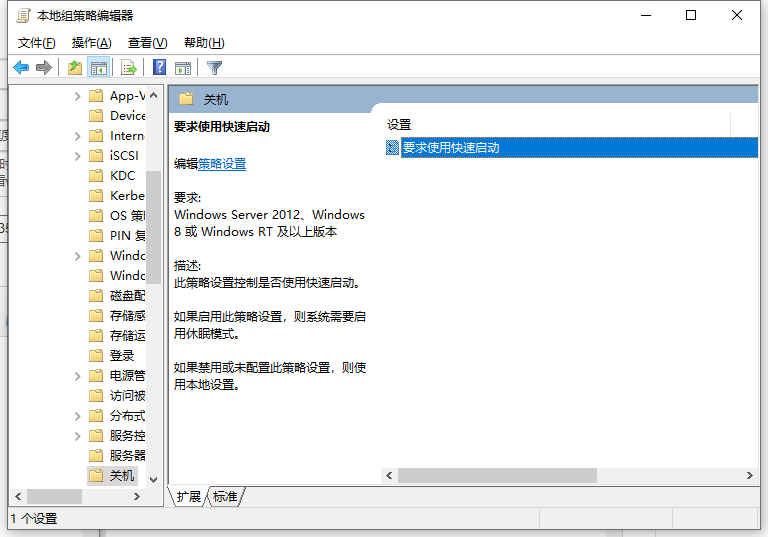
Task: Click the policy icon beside 要求使用快速启动 row
Action: click(x=392, y=147)
